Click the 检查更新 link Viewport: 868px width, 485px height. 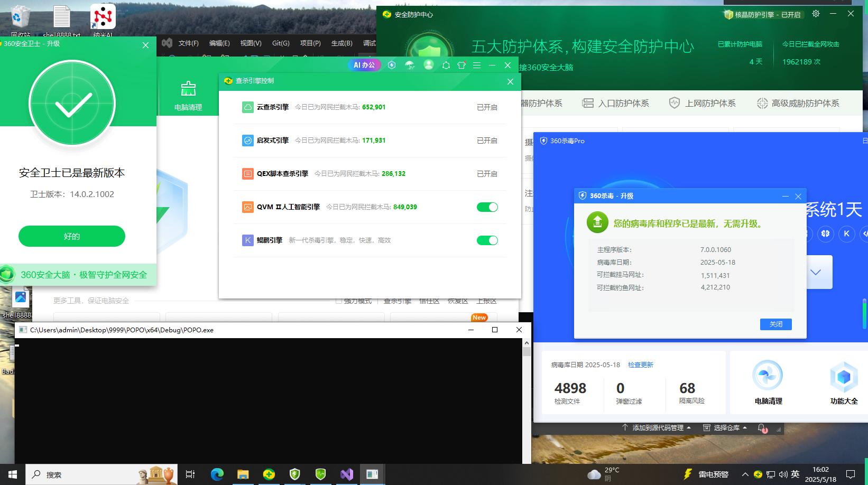(640, 365)
